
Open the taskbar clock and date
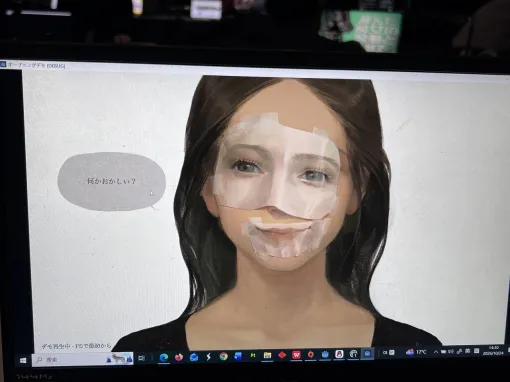click(494, 350)
